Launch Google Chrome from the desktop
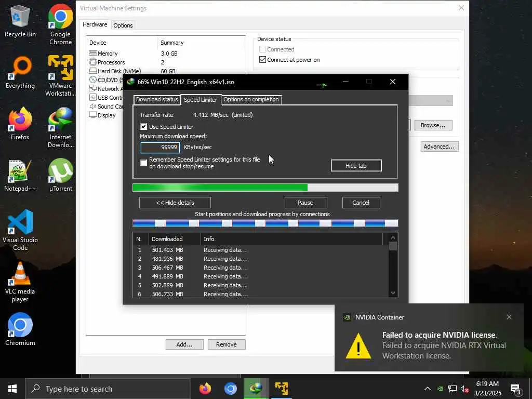 point(60,24)
